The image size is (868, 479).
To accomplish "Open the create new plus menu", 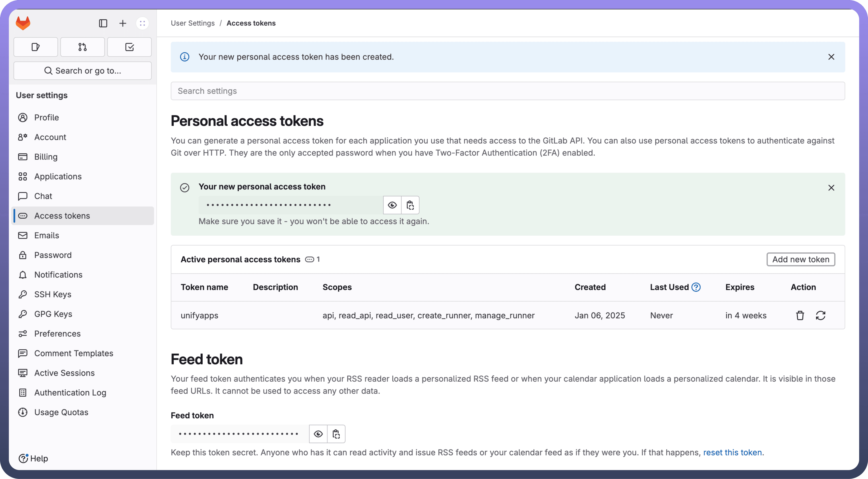I will point(123,23).
